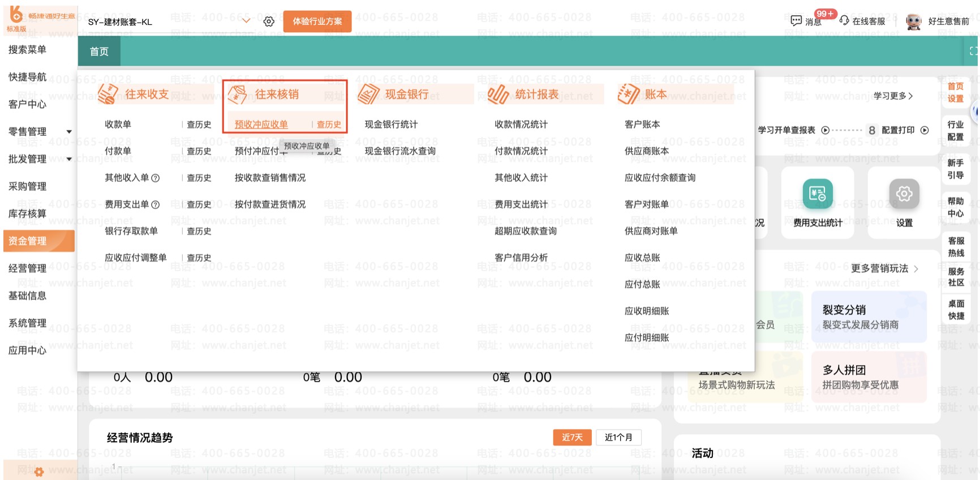The height and width of the screenshot is (480, 980).
Task: Open 客户信用分析 report
Action: [x=521, y=258]
